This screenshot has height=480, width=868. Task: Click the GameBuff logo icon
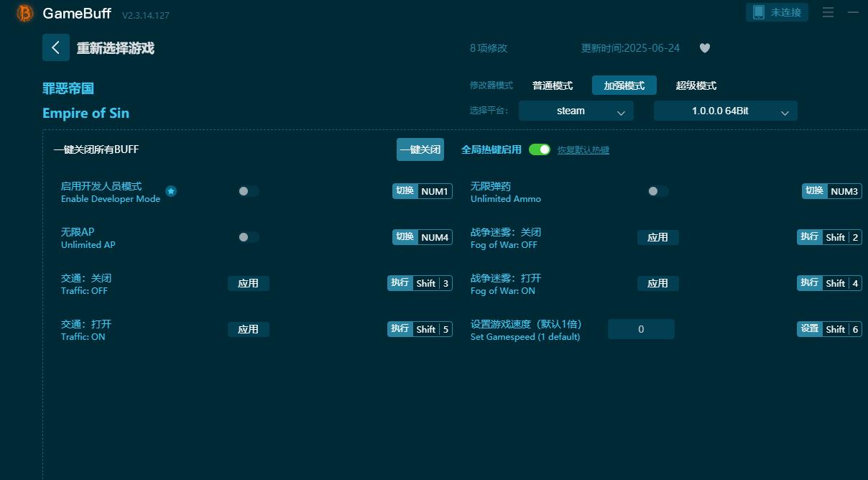tap(24, 13)
